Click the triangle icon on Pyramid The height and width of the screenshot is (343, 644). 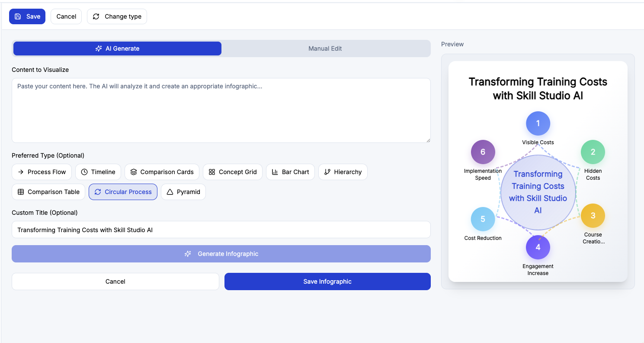tap(170, 192)
